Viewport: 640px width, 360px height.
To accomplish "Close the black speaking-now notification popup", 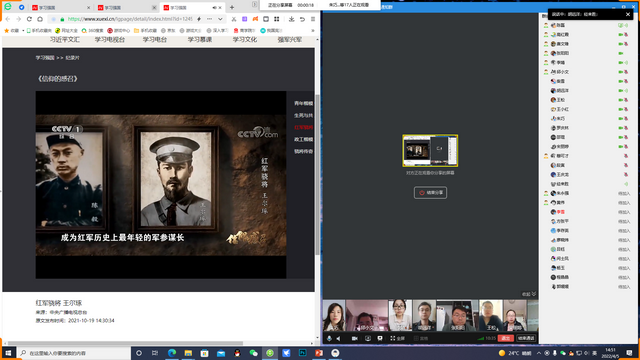I will tap(628, 14).
